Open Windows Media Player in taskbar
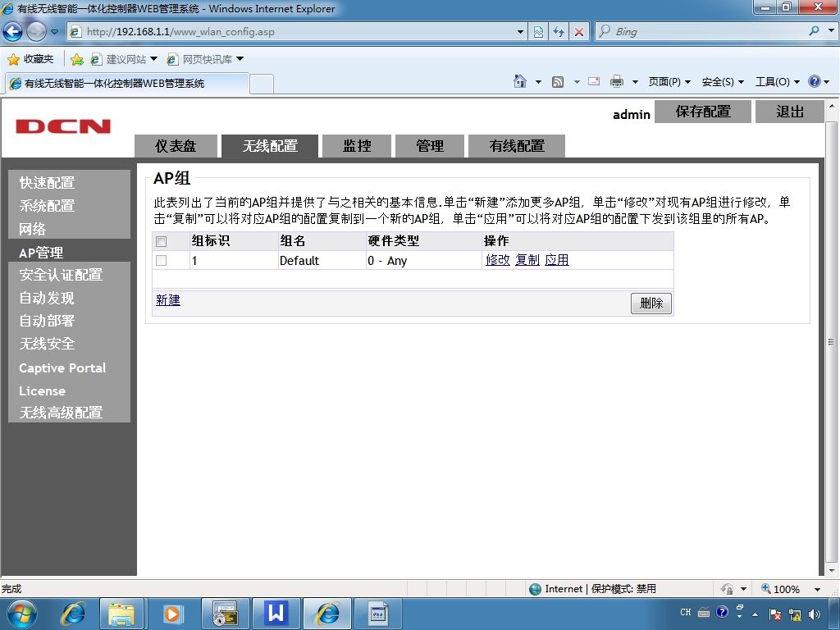Viewport: 840px width, 630px height. coord(172,614)
